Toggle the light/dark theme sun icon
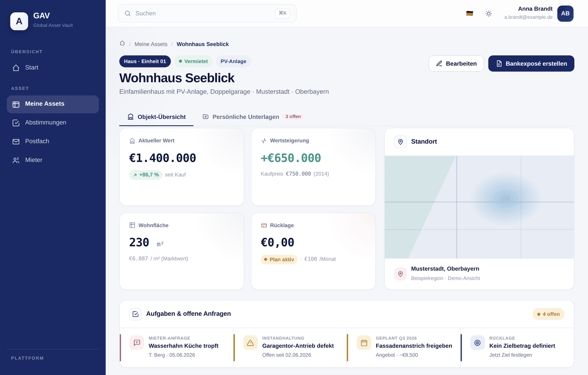Image resolution: width=588 pixels, height=375 pixels. [488, 14]
